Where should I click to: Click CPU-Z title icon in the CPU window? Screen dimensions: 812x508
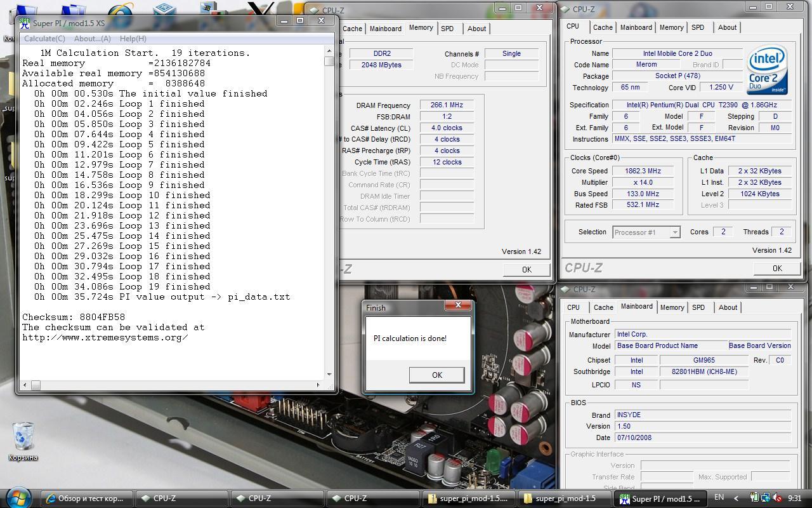pyautogui.click(x=565, y=9)
